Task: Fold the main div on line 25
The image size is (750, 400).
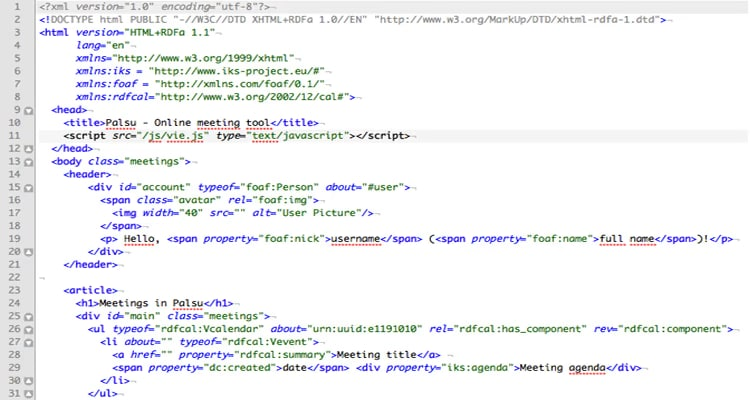Action: click(29, 317)
